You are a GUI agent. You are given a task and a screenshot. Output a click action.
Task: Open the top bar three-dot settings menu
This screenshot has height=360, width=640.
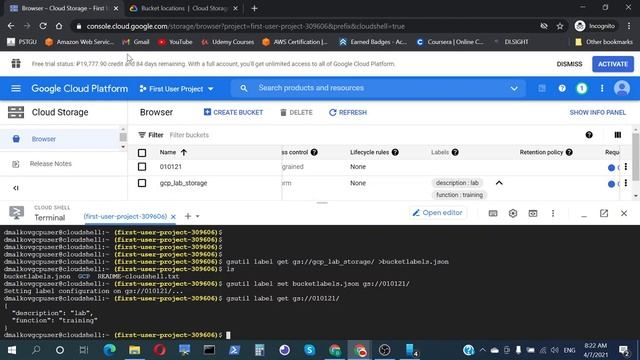[602, 89]
